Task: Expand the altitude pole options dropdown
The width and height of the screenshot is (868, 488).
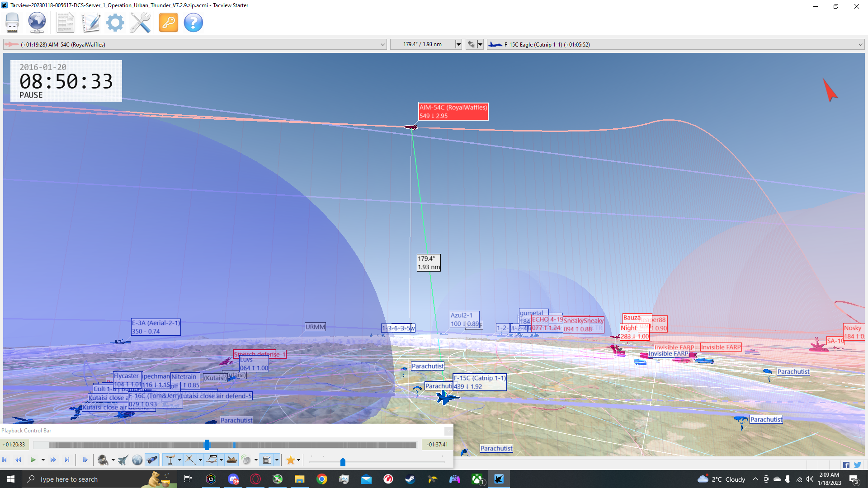Action: click(x=179, y=460)
